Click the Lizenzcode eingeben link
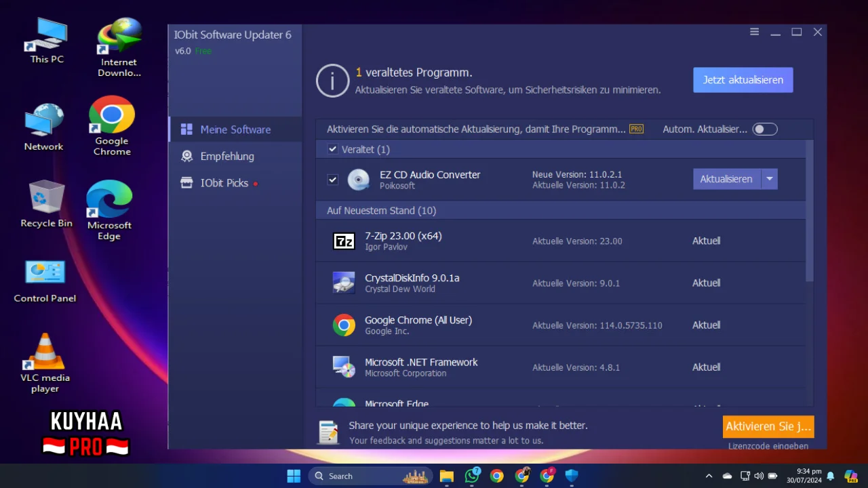The height and width of the screenshot is (488, 868). pos(768,446)
